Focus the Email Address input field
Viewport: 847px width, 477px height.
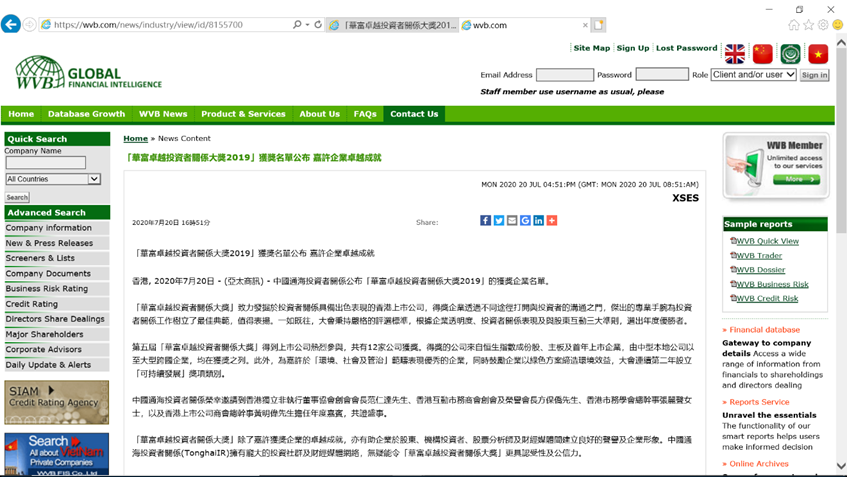tap(564, 75)
